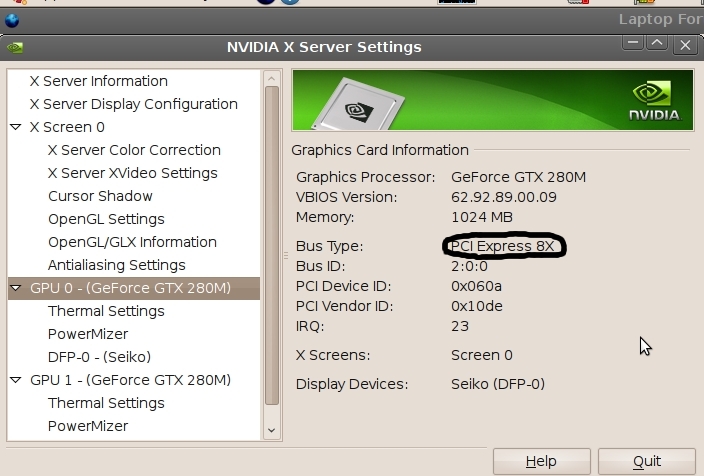This screenshot has width=704, height=476.
Task: Open Thermal Settings under GPU 1
Action: point(106,403)
